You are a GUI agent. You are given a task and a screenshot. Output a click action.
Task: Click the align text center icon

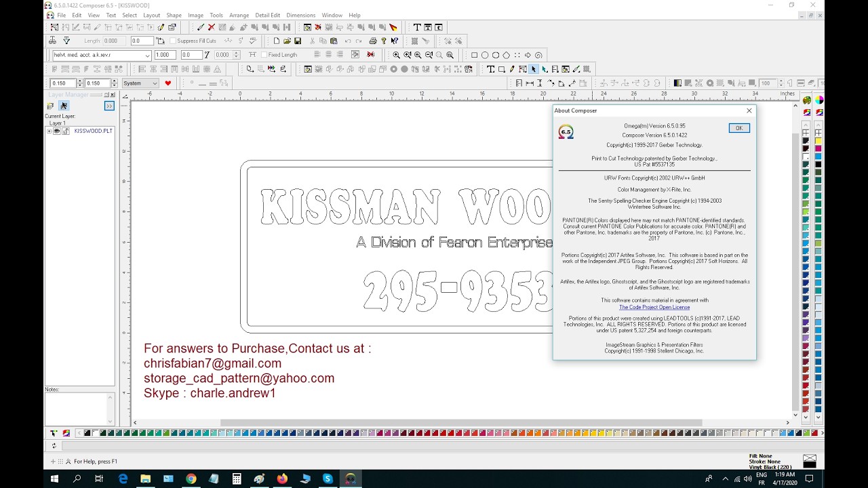point(329,55)
